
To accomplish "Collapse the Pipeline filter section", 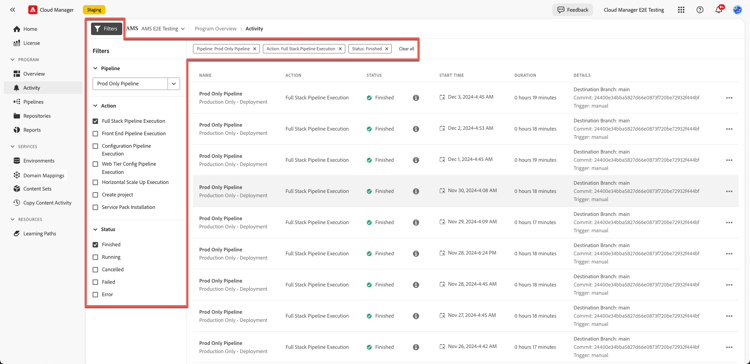I will [95, 68].
